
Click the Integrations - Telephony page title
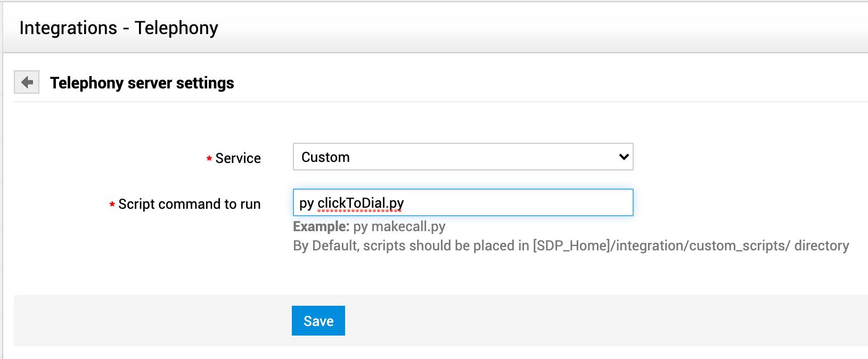[x=119, y=28]
